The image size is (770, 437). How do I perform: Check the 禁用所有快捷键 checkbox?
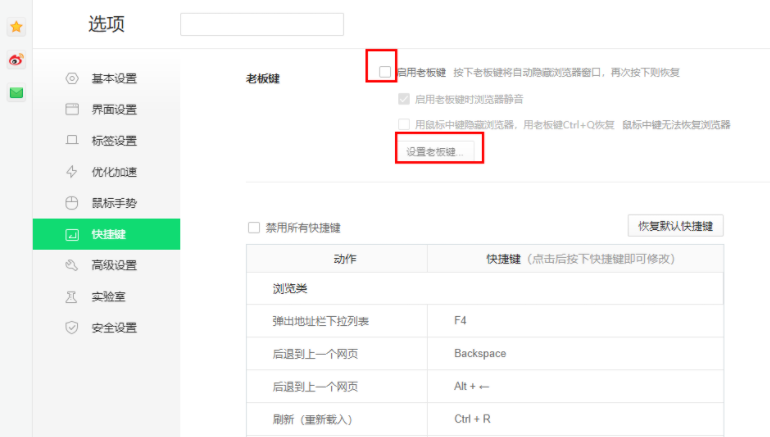pyautogui.click(x=254, y=227)
